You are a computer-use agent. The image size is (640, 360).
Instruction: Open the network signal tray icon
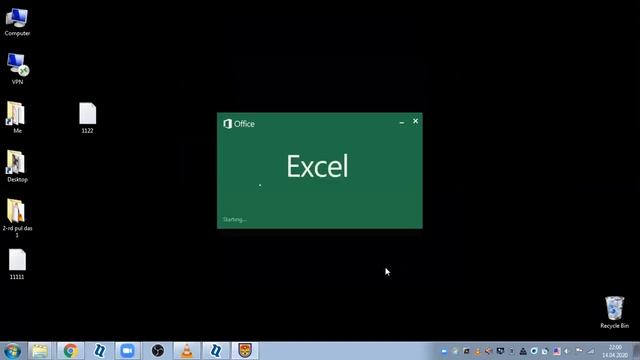click(x=591, y=351)
